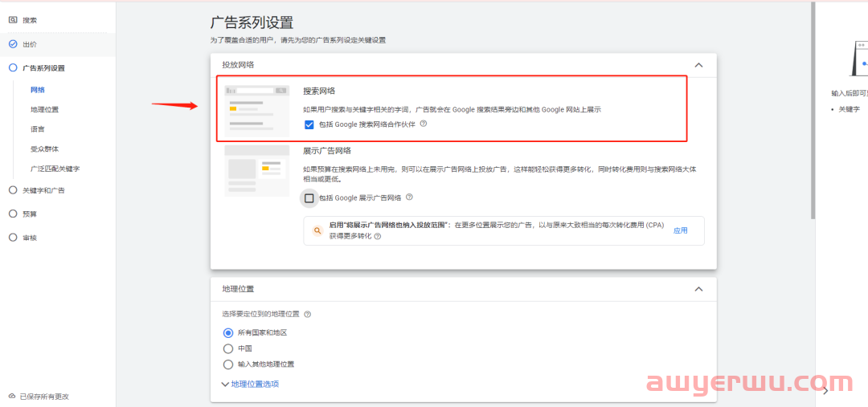Click help icon next to 展示广告网络 checkbox

[x=410, y=197]
